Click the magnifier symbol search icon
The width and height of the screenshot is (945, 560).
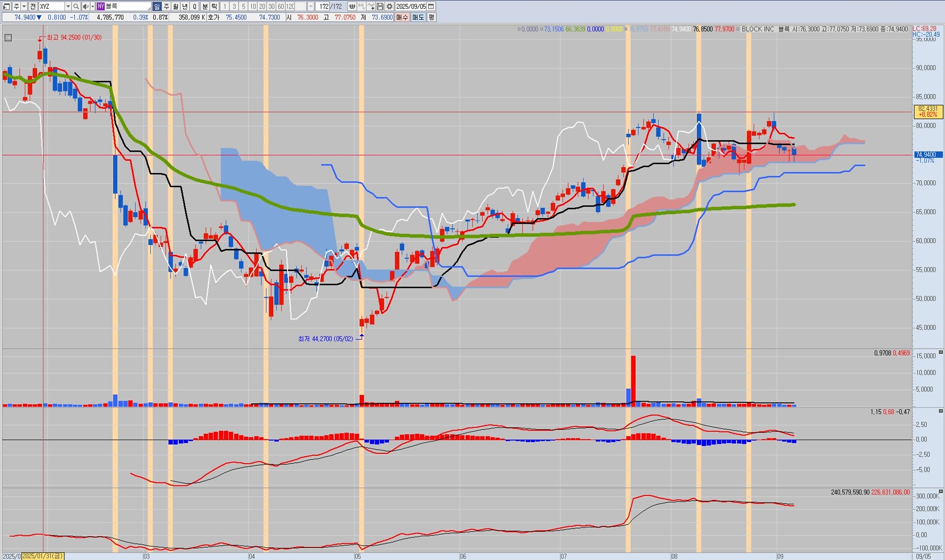[76, 6]
